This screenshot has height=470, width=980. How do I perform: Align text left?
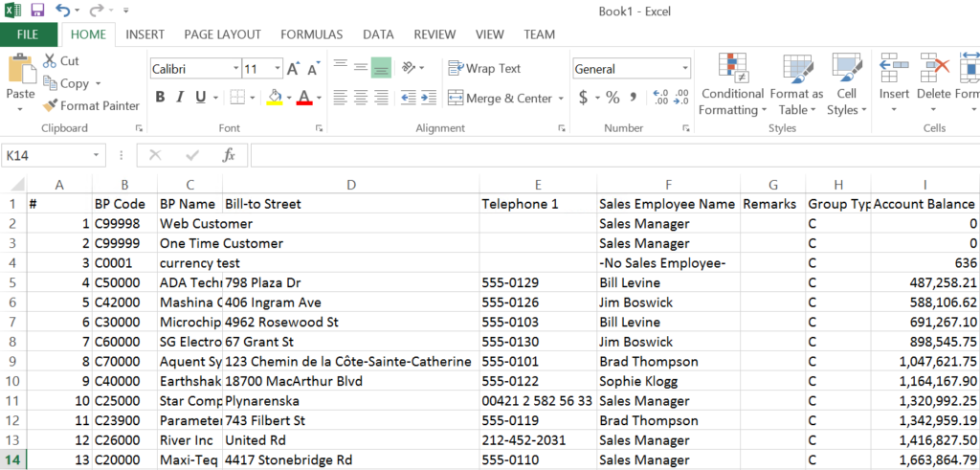pyautogui.click(x=340, y=98)
